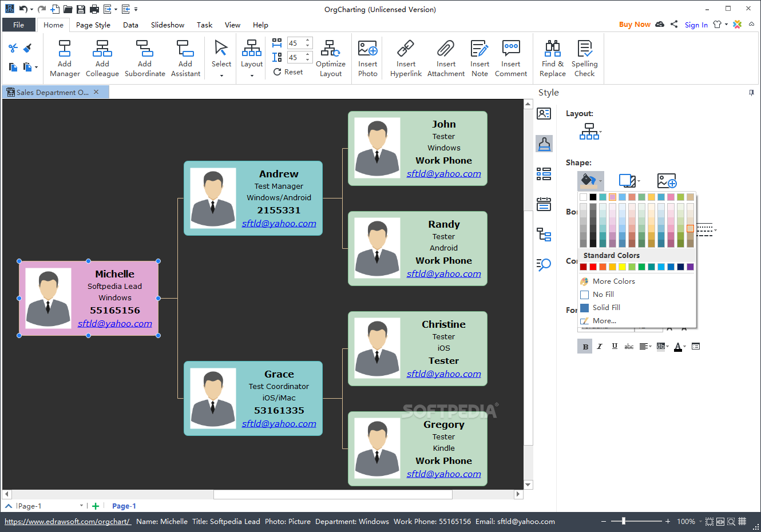Image resolution: width=761 pixels, height=532 pixels.
Task: Add a manager node
Action: pos(65,58)
